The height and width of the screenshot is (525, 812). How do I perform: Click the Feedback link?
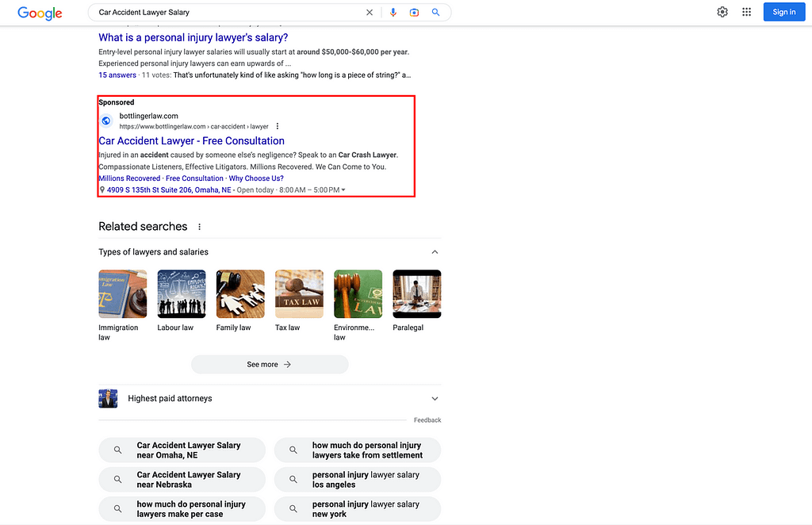427,420
